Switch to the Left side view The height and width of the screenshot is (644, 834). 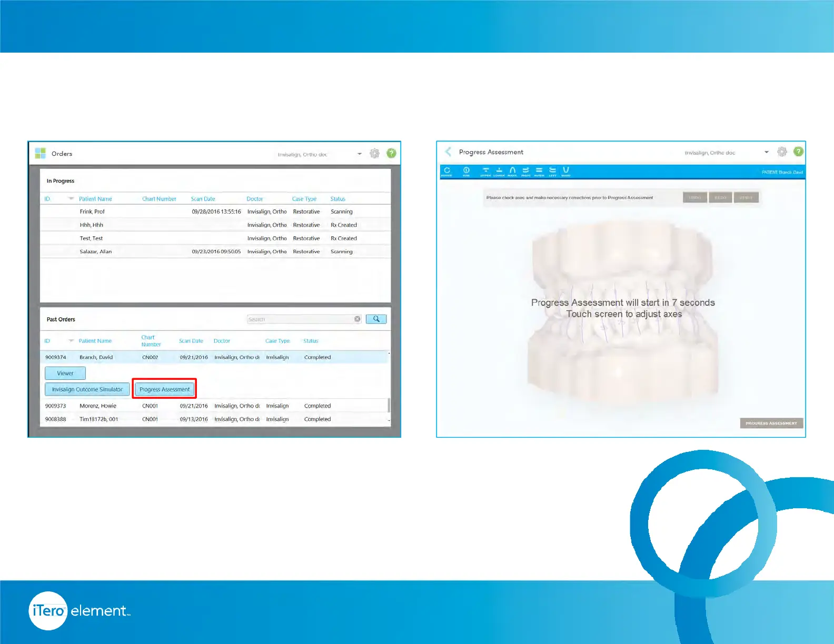pos(552,172)
